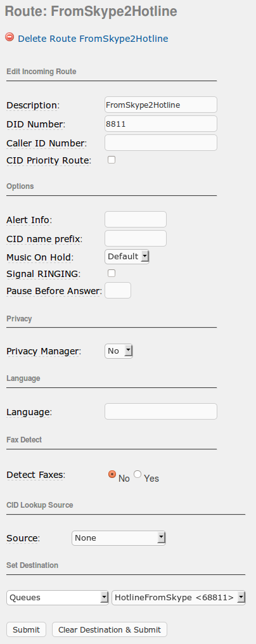Select No for Detect Faxes
256x644 pixels.
(x=112, y=474)
